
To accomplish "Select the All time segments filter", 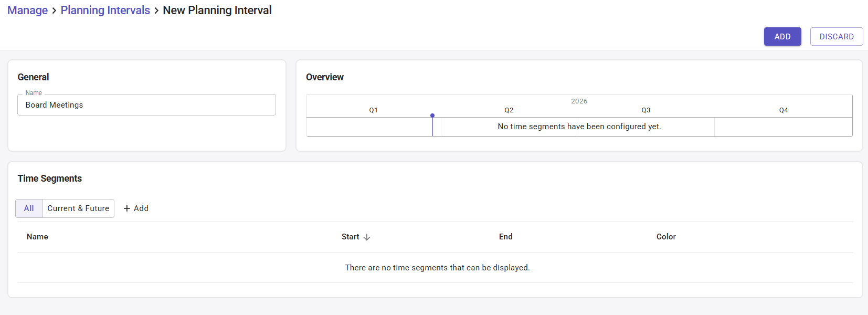I will click(x=29, y=208).
